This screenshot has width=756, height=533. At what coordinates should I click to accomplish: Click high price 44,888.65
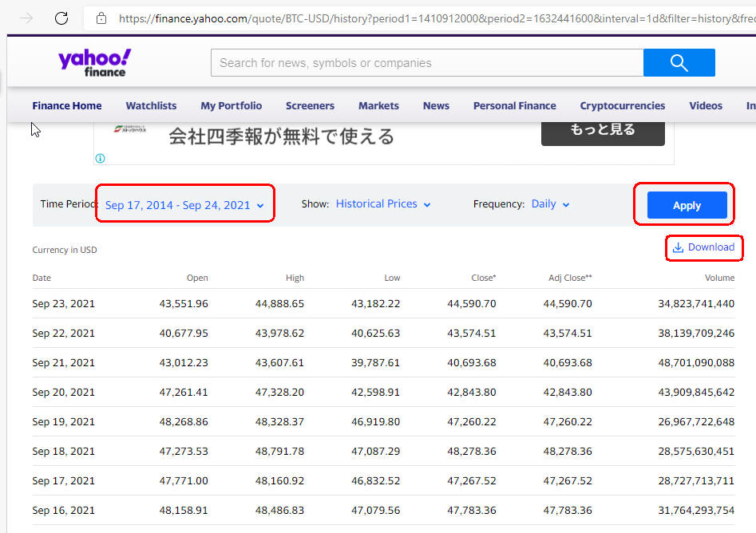click(279, 304)
